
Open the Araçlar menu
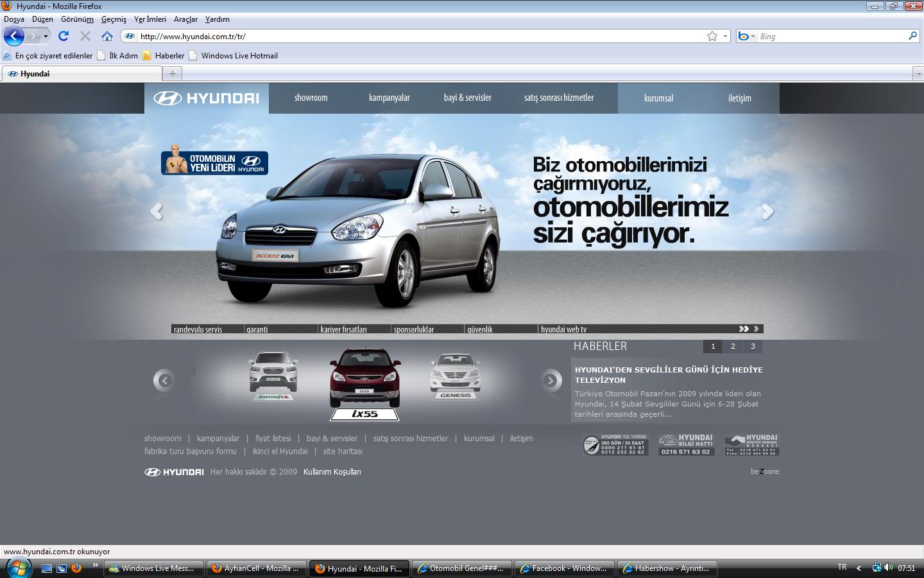tap(185, 19)
